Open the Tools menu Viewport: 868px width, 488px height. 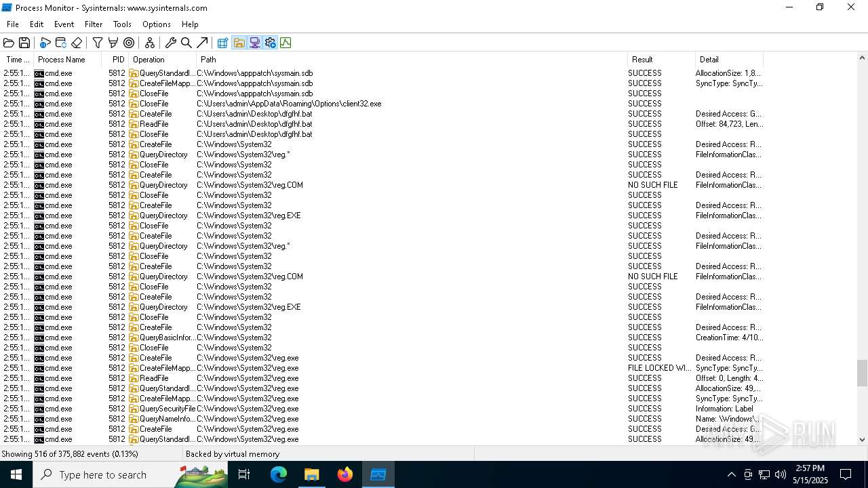122,24
